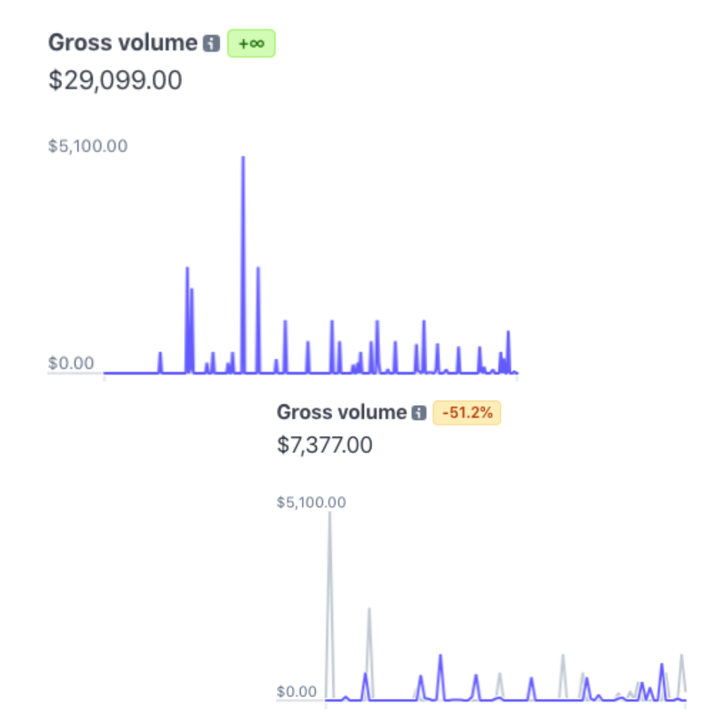Select the $29,099.00 gross volume total

[115, 81]
